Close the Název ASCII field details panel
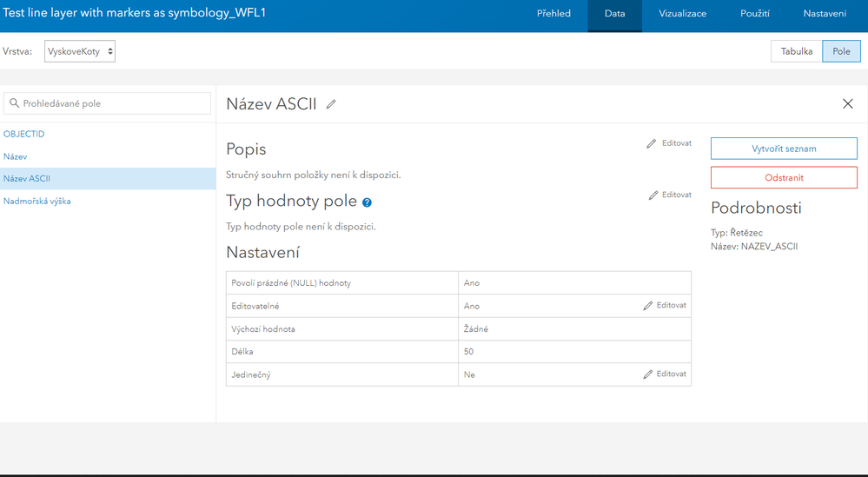This screenshot has height=477, width=868. (848, 104)
